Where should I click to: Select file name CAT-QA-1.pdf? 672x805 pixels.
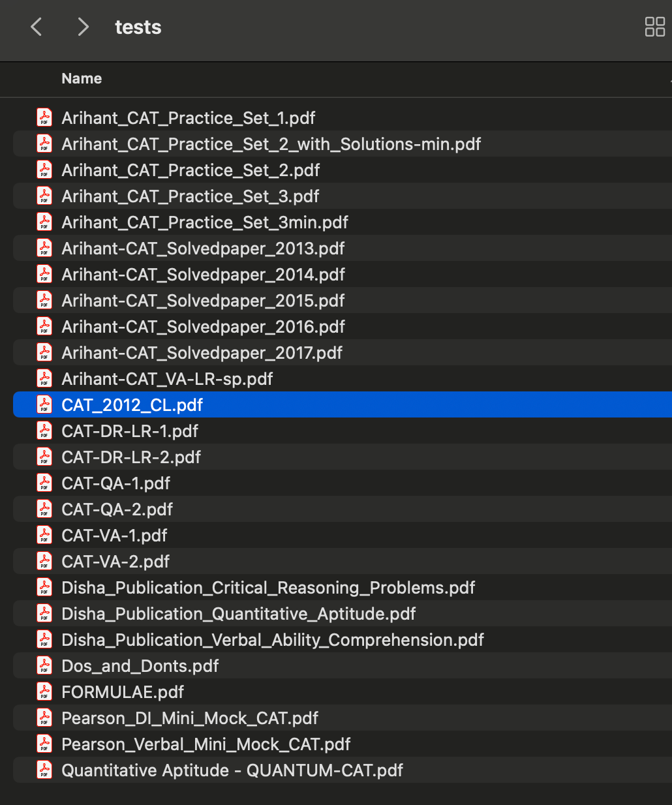(115, 483)
